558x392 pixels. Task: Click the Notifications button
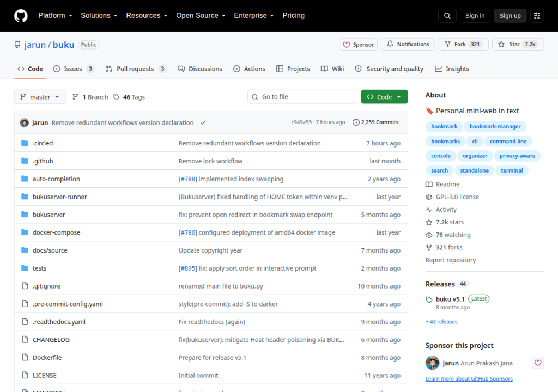408,45
